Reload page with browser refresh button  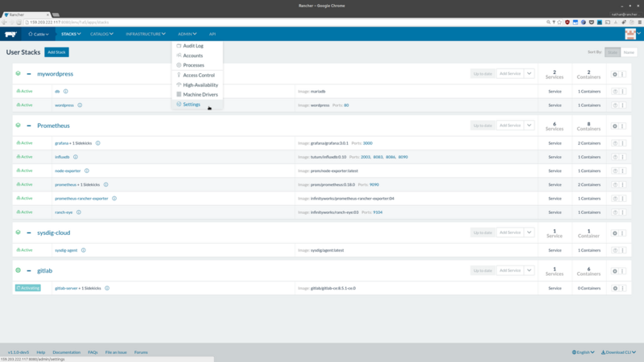point(19,23)
